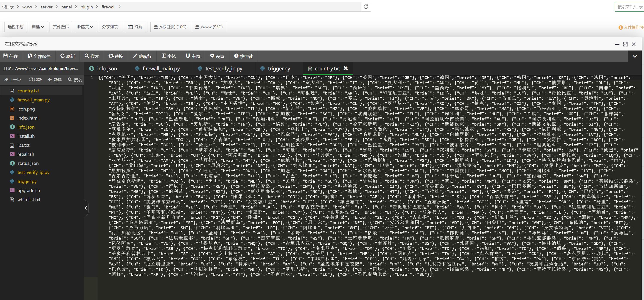Click the Save (保存) toolbar button

click(x=11, y=56)
